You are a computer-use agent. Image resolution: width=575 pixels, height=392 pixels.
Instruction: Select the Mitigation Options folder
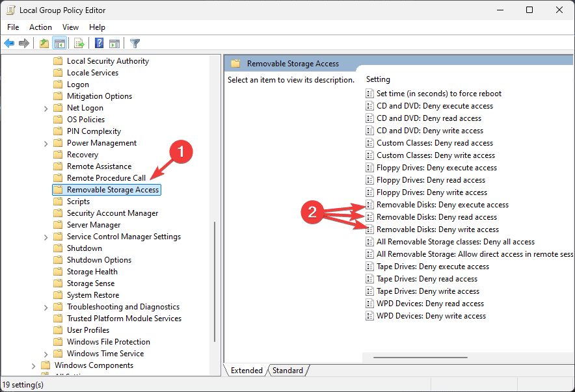click(x=100, y=96)
